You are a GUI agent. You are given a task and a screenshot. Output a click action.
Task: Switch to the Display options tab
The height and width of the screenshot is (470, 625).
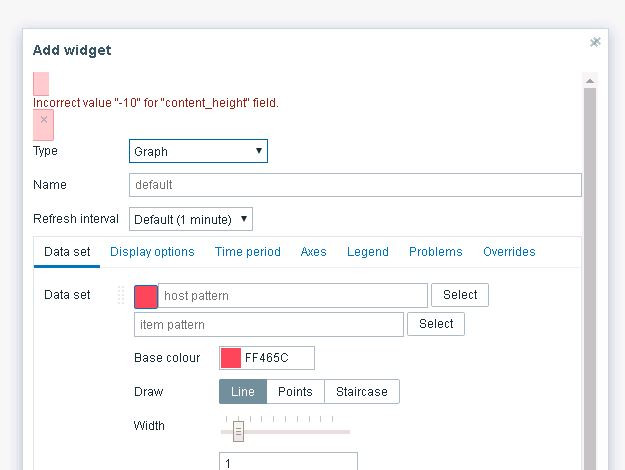click(x=152, y=252)
